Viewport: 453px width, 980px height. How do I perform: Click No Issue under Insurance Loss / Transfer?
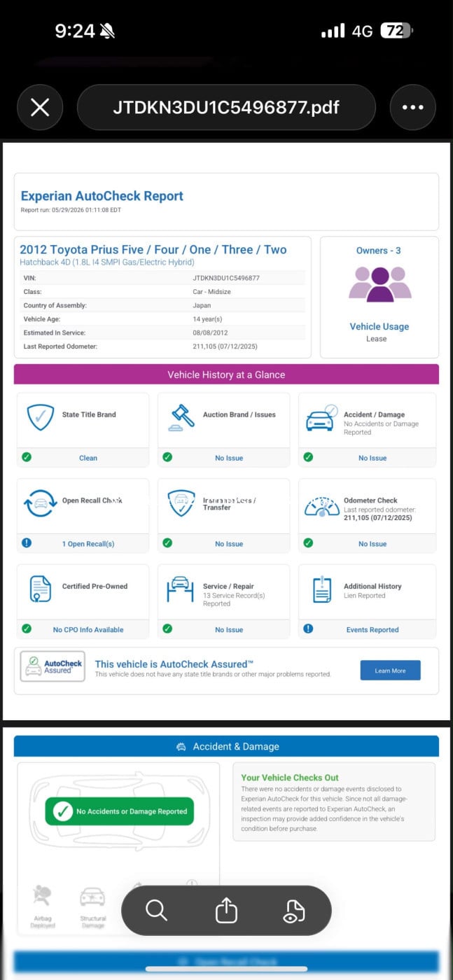(x=229, y=544)
